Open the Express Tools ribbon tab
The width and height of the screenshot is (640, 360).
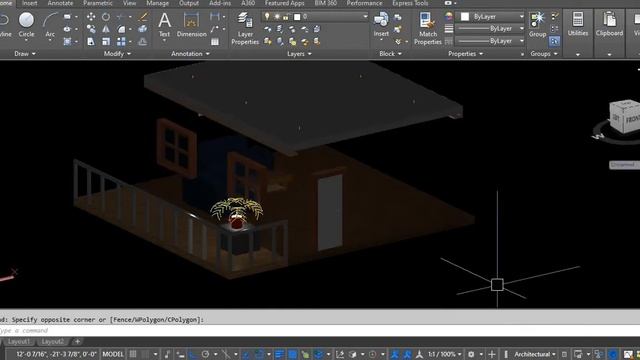(410, 3)
